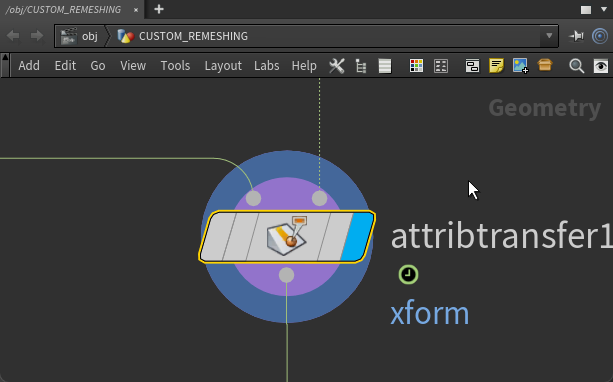Click the node shape palette icon
613x382 pixels.
tap(441, 66)
